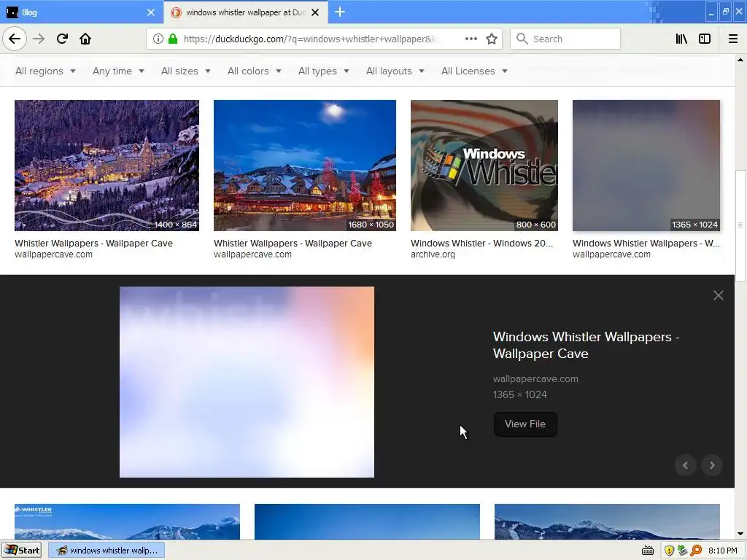The image size is (747, 560).
Task: Click the green secure padlock icon
Action: point(173,39)
